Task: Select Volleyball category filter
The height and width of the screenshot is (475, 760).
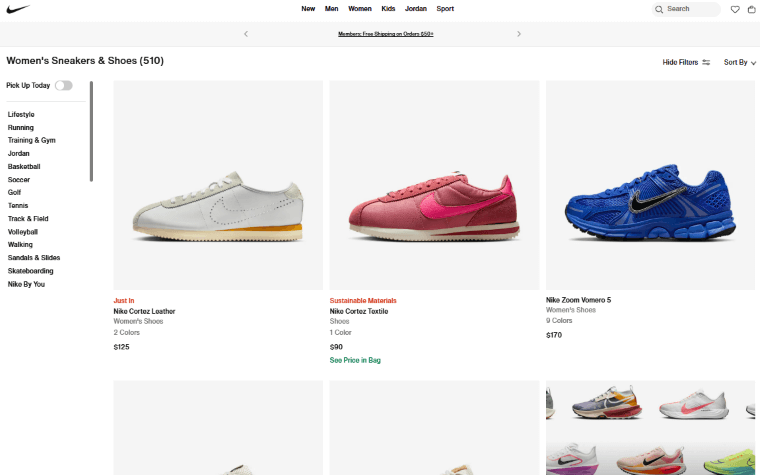Action: click(x=22, y=232)
